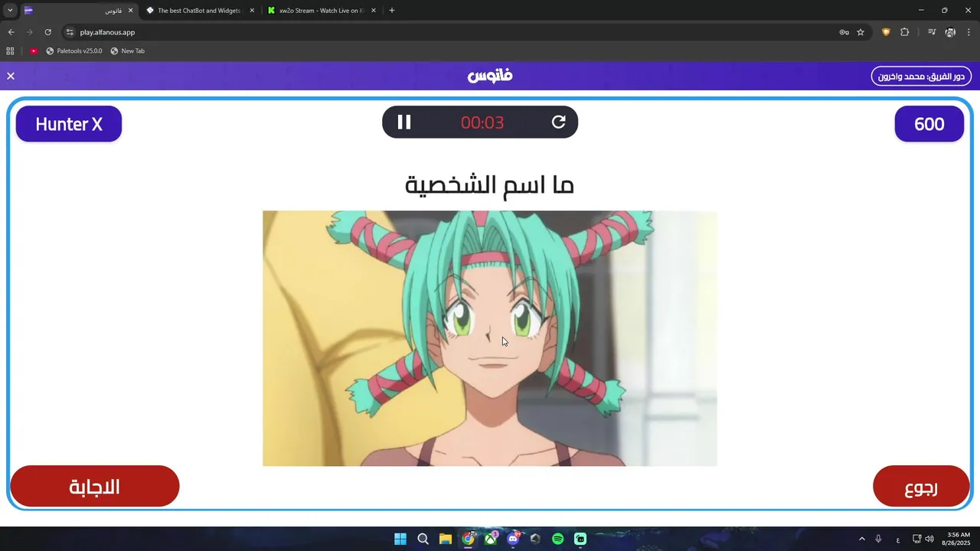Image resolution: width=980 pixels, height=551 pixels.
Task: Click the 600 points badge
Action: click(929, 124)
